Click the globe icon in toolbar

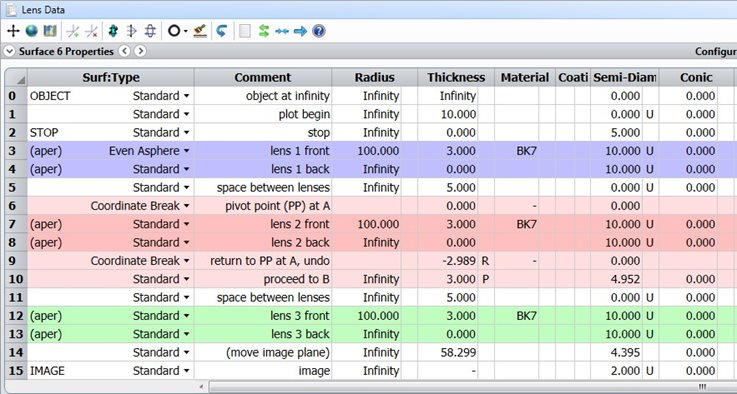(31, 32)
